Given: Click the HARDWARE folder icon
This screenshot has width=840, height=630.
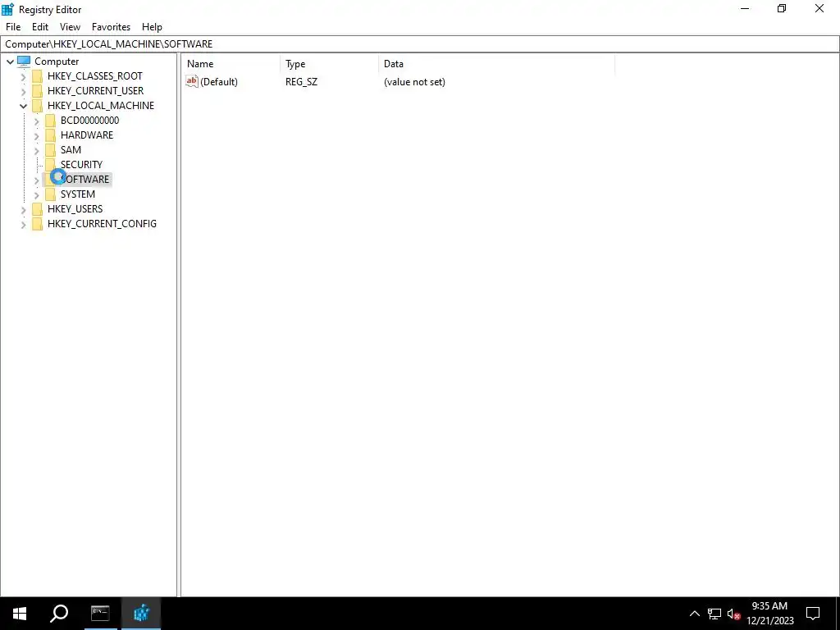Looking at the screenshot, I should point(50,135).
